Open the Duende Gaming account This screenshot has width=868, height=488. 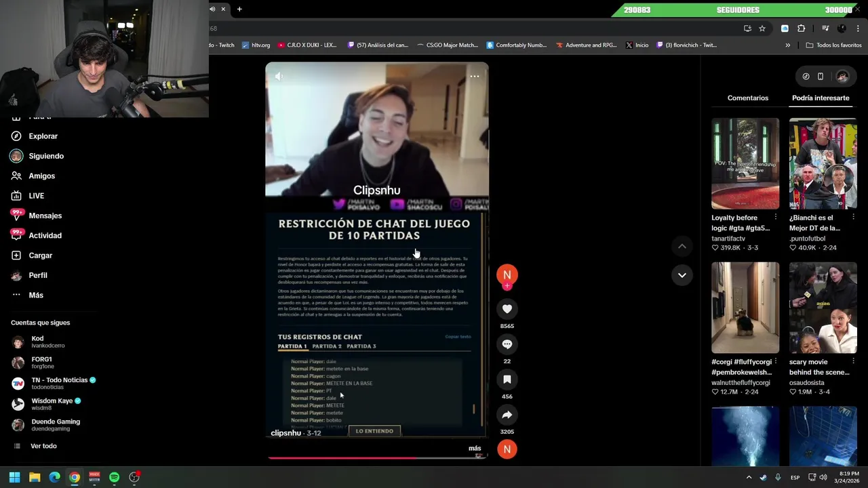[x=46, y=425]
